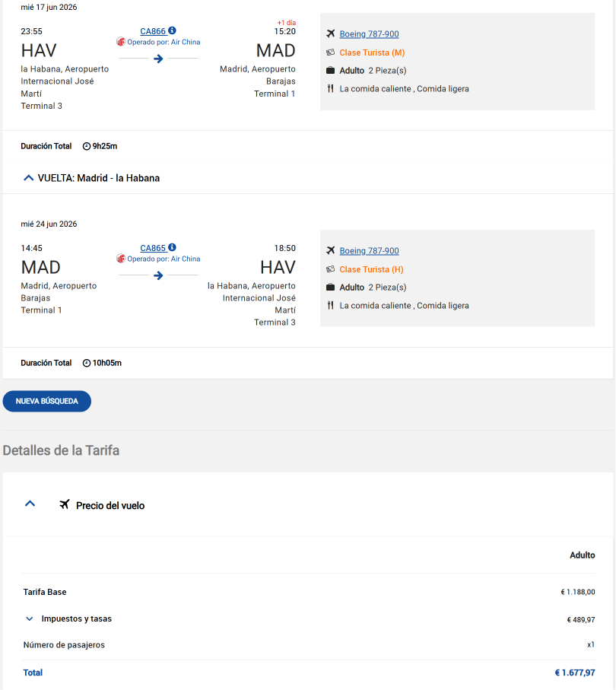Expand Impuestos y tasas breakdown
616x690 pixels.
30,618
